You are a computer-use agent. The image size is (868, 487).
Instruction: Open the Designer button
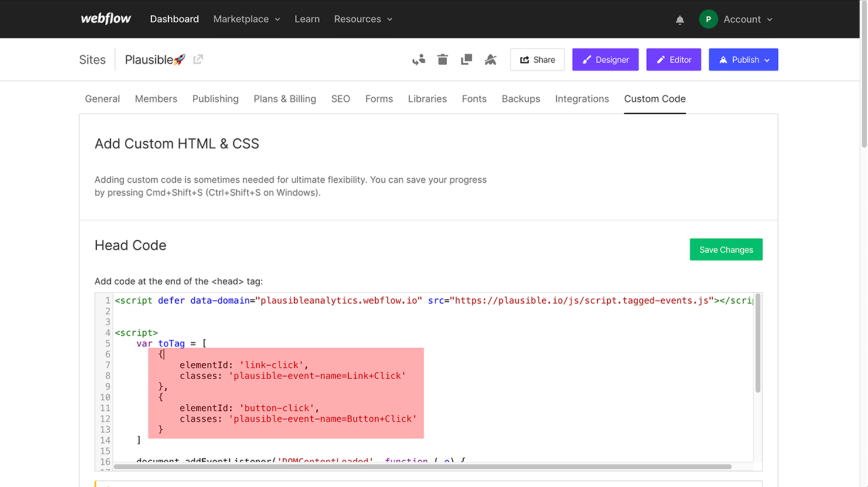tap(605, 60)
